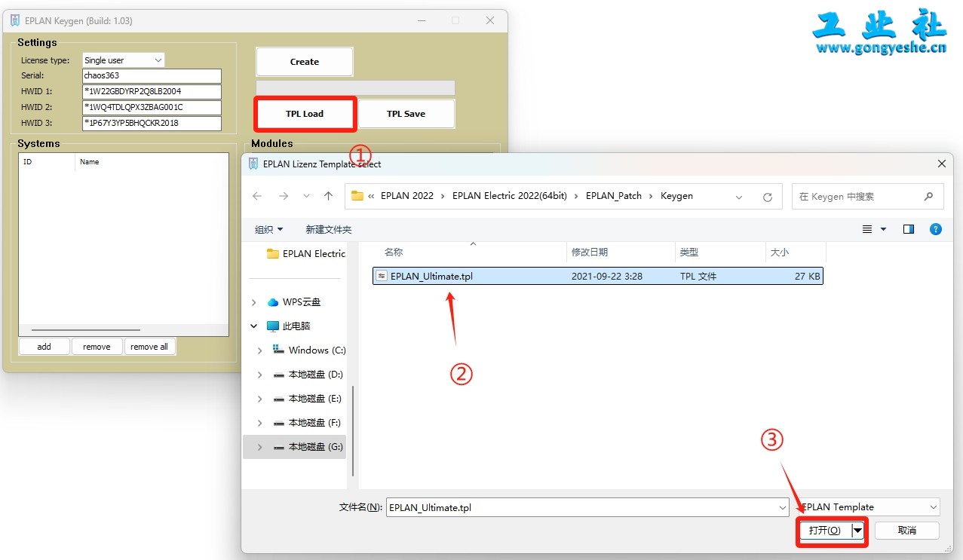This screenshot has height=560, width=963.
Task: Click TPL Save in EPLAN Keygen
Action: pos(406,114)
